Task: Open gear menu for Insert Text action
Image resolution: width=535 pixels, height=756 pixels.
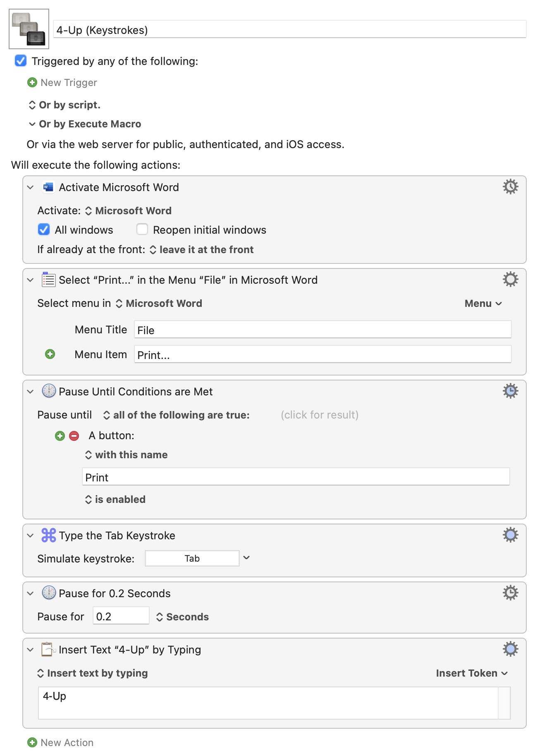Action: coord(510,649)
